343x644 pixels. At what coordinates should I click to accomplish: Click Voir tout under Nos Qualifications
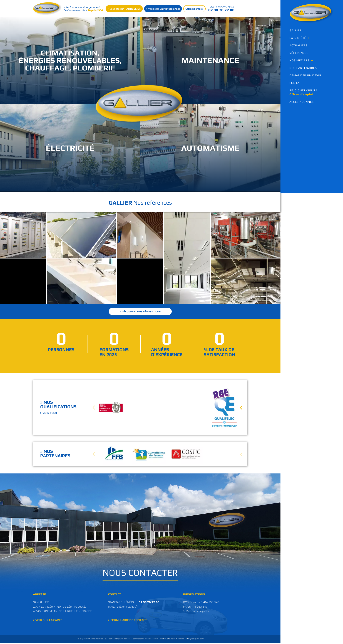click(x=49, y=413)
